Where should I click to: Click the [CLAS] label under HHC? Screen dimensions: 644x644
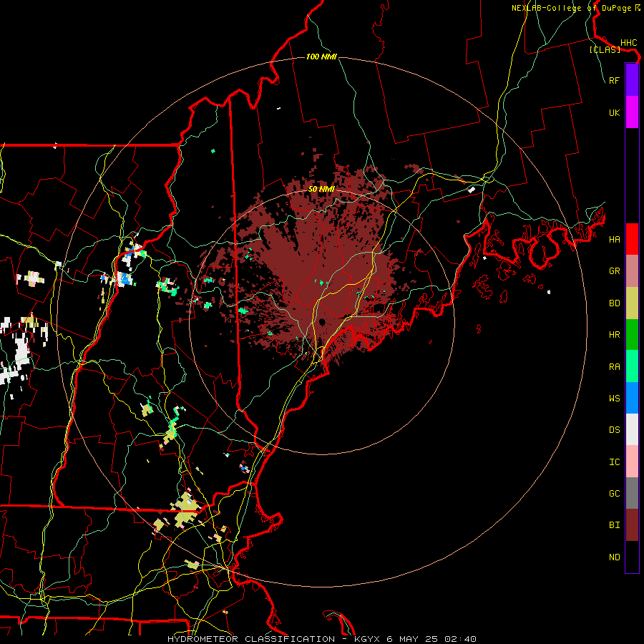pyautogui.click(x=605, y=49)
